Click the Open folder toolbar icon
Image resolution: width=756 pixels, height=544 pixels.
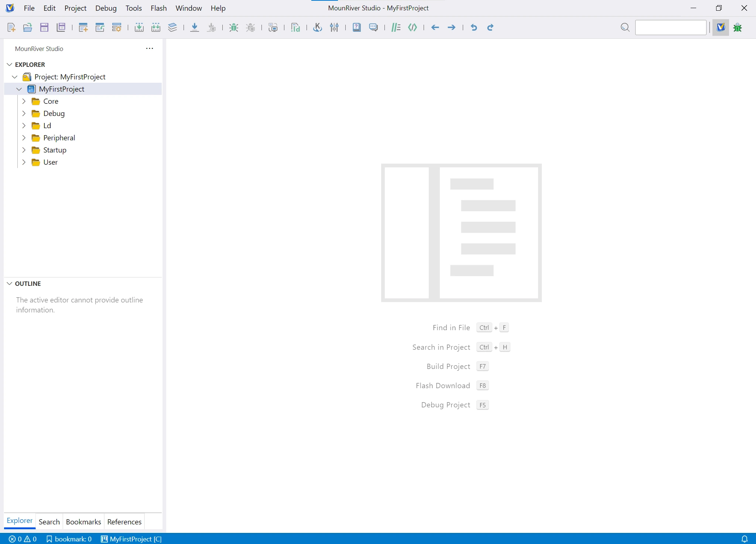28,27
